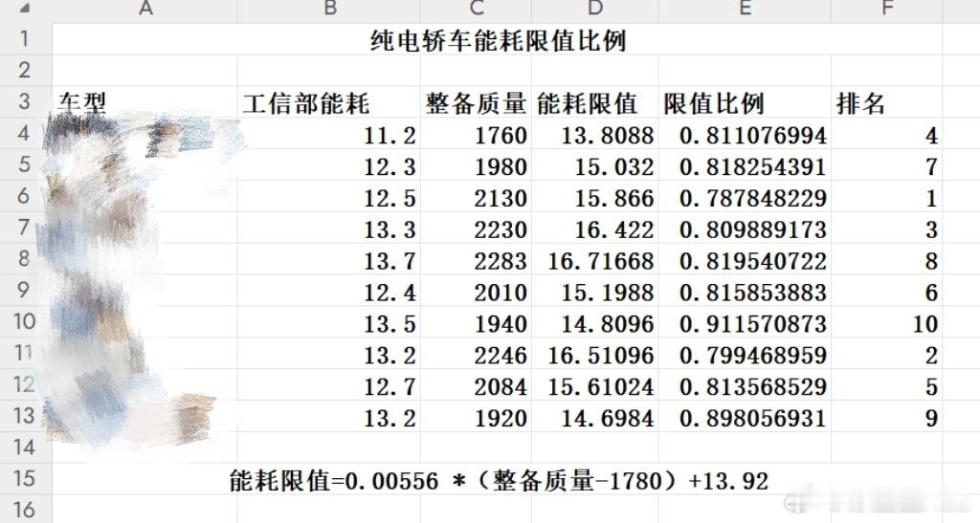Select column E header
Image resolution: width=980 pixels, height=523 pixels.
tap(745, 10)
